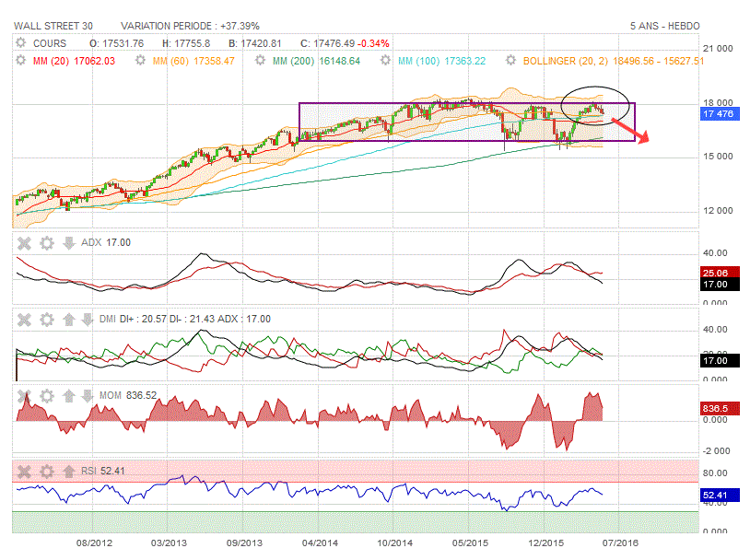Move MOM panel up
The height and width of the screenshot is (560, 750).
click(x=68, y=396)
